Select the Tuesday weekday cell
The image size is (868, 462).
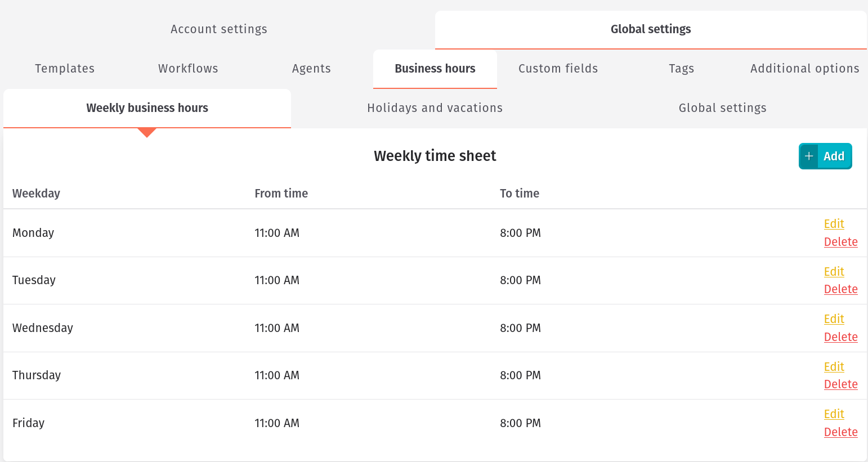[34, 280]
